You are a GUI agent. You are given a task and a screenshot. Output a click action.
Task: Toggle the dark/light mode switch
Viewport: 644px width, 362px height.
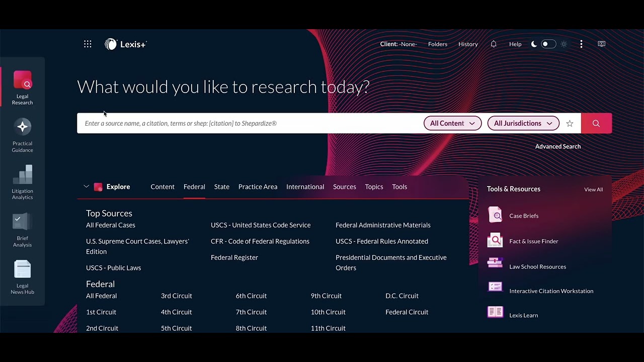coord(548,44)
